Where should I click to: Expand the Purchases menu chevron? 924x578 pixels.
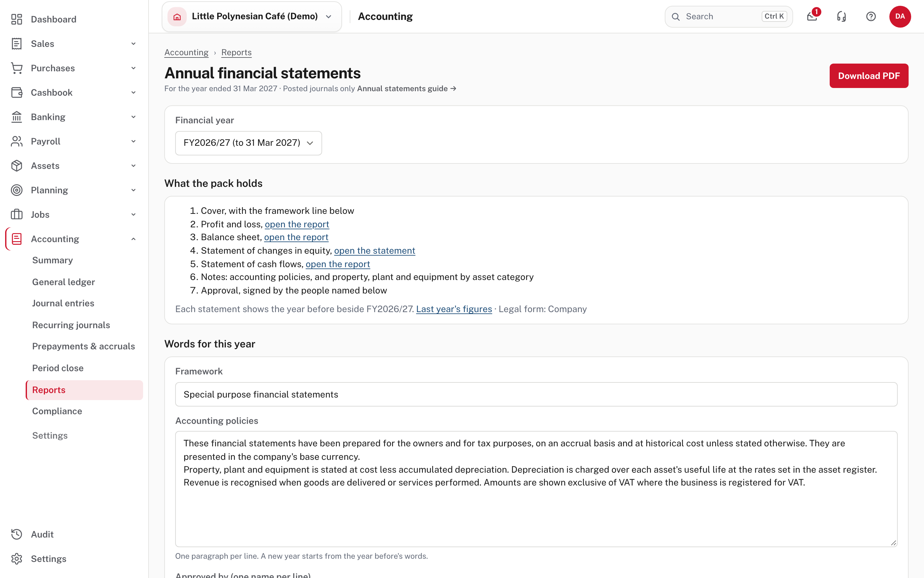(x=133, y=68)
